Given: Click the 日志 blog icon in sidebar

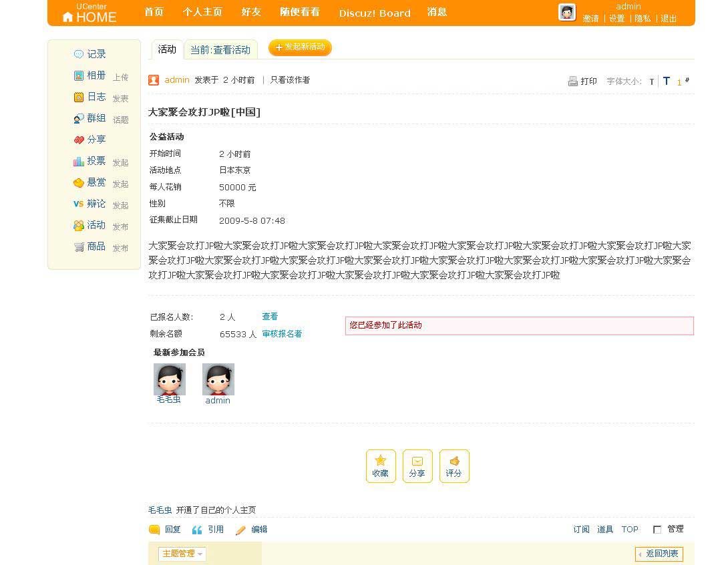Looking at the screenshot, I should pos(79,97).
